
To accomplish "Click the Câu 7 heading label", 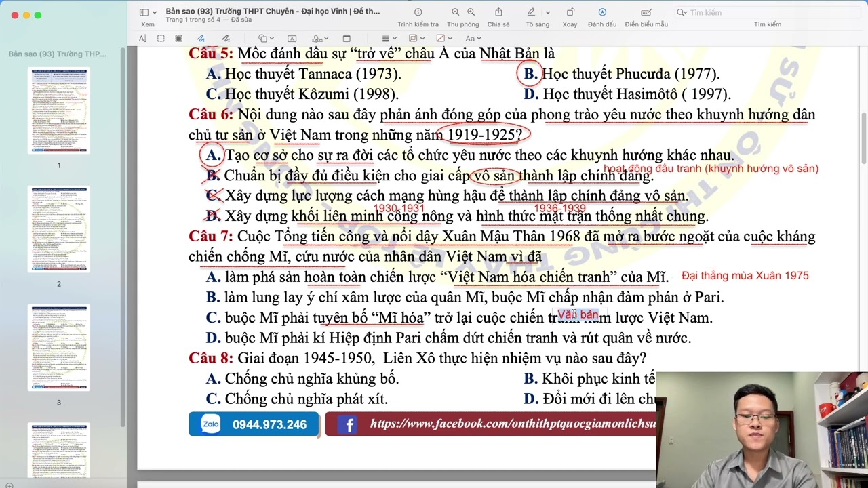I will pyautogui.click(x=211, y=237).
